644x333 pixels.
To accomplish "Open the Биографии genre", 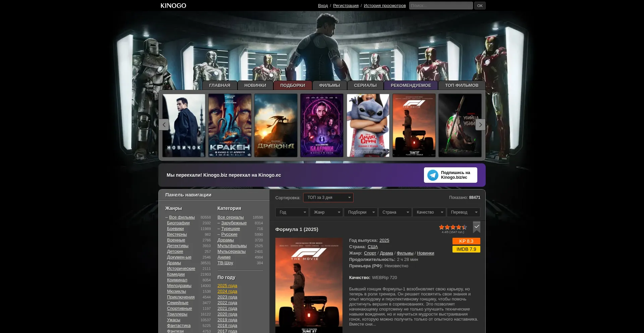I will click(178, 223).
